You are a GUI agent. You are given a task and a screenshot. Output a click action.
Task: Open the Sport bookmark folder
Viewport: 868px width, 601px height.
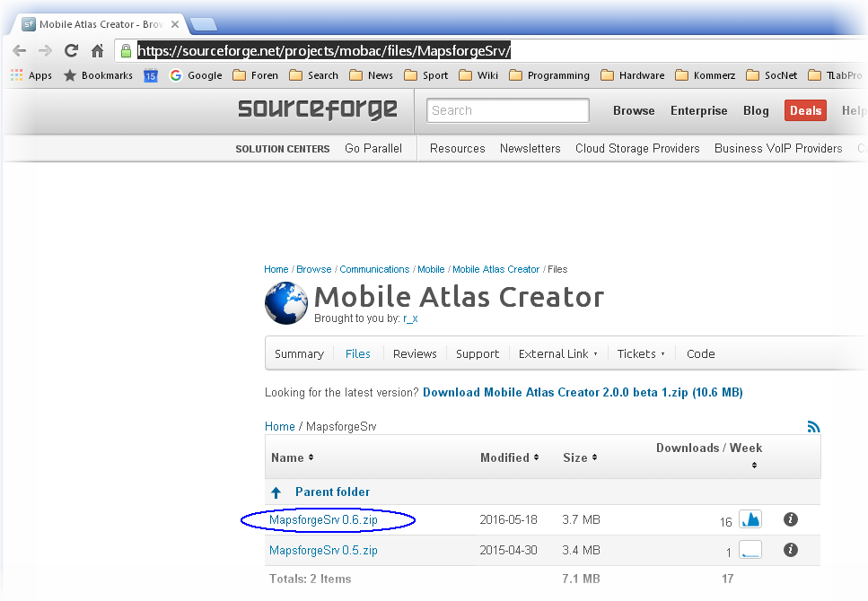click(x=426, y=75)
